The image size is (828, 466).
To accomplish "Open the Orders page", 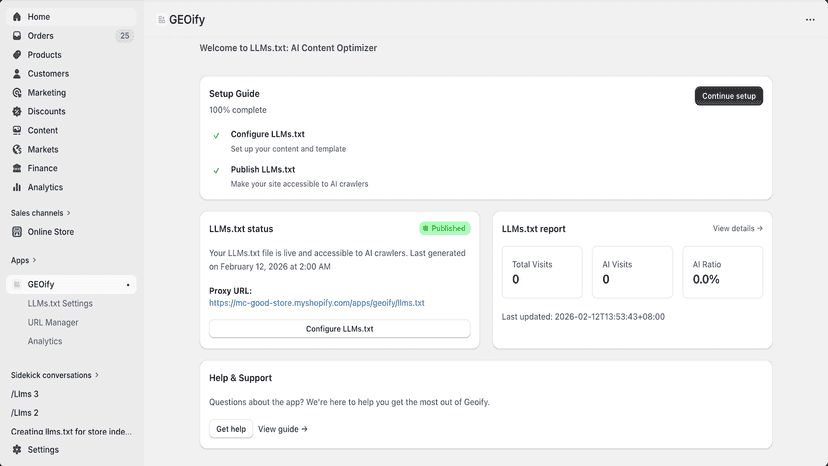I will [x=71, y=36].
